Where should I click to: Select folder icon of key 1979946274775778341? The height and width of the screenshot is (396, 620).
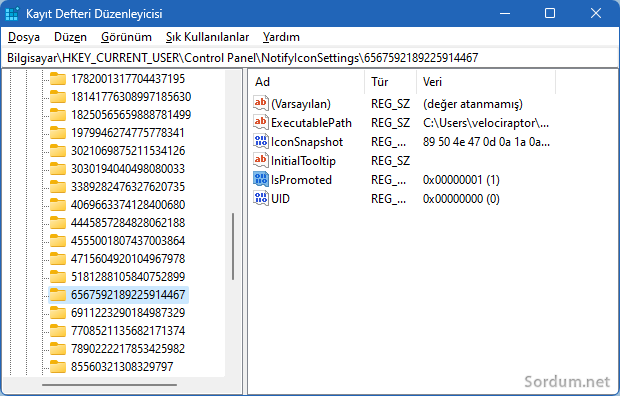pos(58,133)
